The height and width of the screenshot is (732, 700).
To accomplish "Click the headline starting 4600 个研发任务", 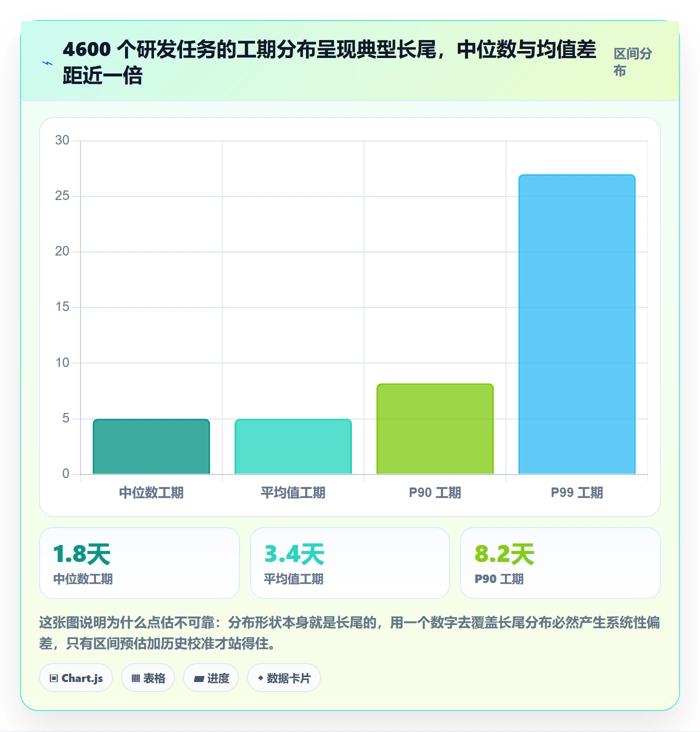I will [329, 62].
